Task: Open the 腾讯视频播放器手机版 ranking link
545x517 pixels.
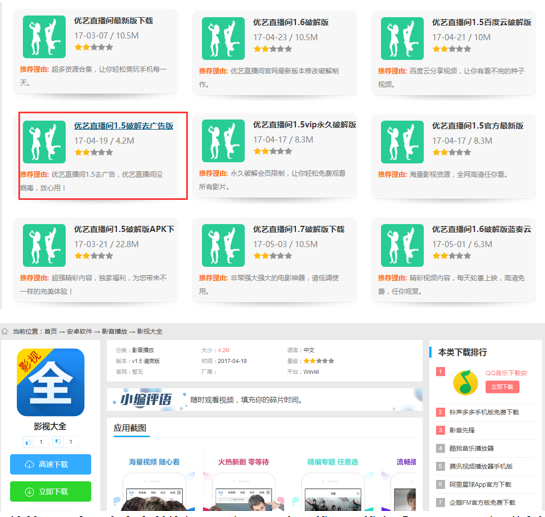Action: pos(481,467)
